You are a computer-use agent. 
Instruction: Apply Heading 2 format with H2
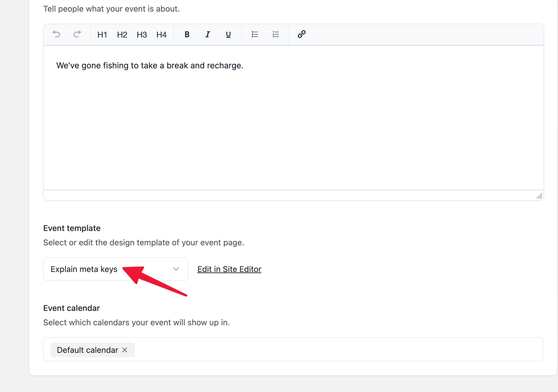click(x=122, y=35)
